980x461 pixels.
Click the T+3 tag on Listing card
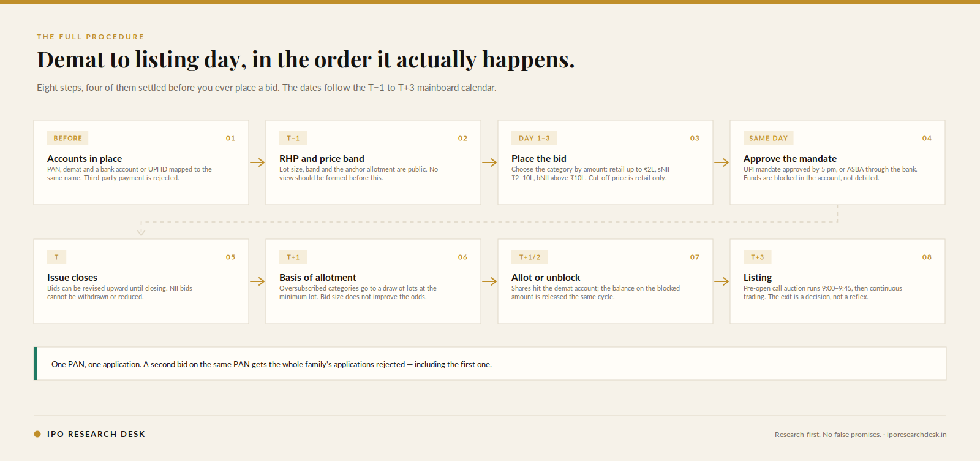[758, 257]
